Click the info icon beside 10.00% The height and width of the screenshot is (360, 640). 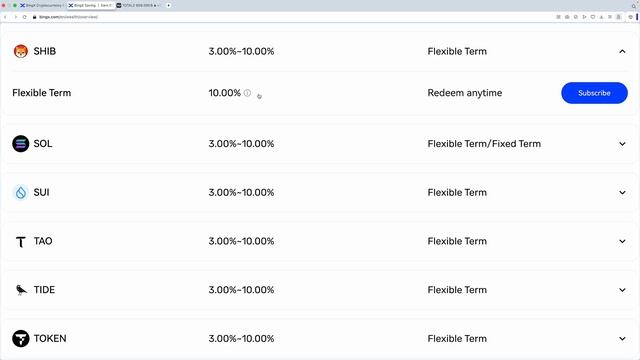coord(247,93)
